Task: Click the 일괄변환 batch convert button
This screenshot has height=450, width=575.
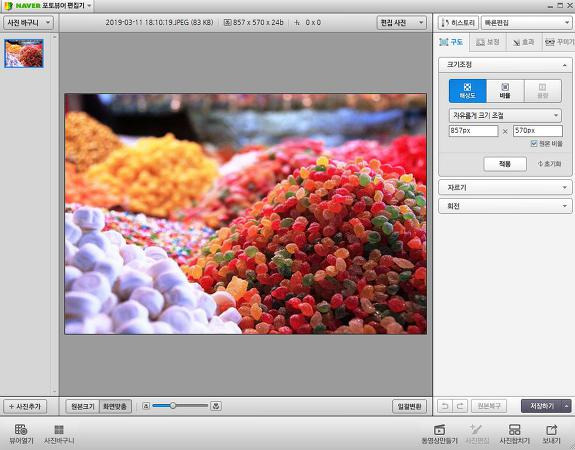Action: pos(409,406)
